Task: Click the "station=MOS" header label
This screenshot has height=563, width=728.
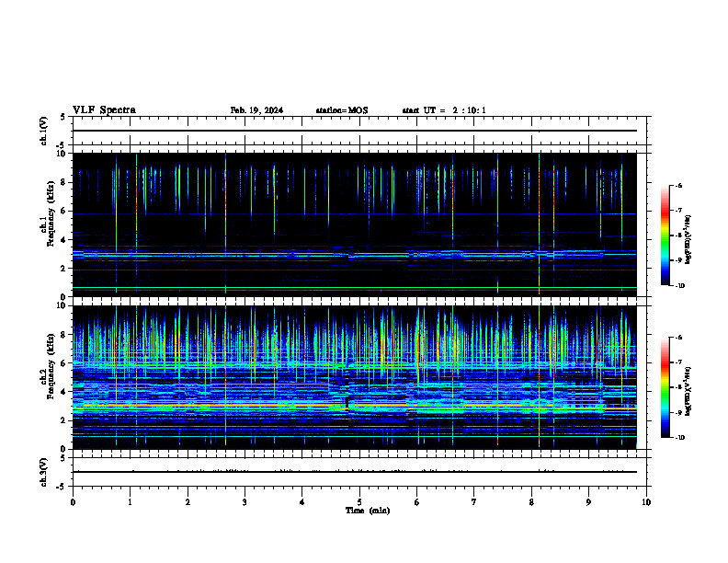Action: click(342, 110)
